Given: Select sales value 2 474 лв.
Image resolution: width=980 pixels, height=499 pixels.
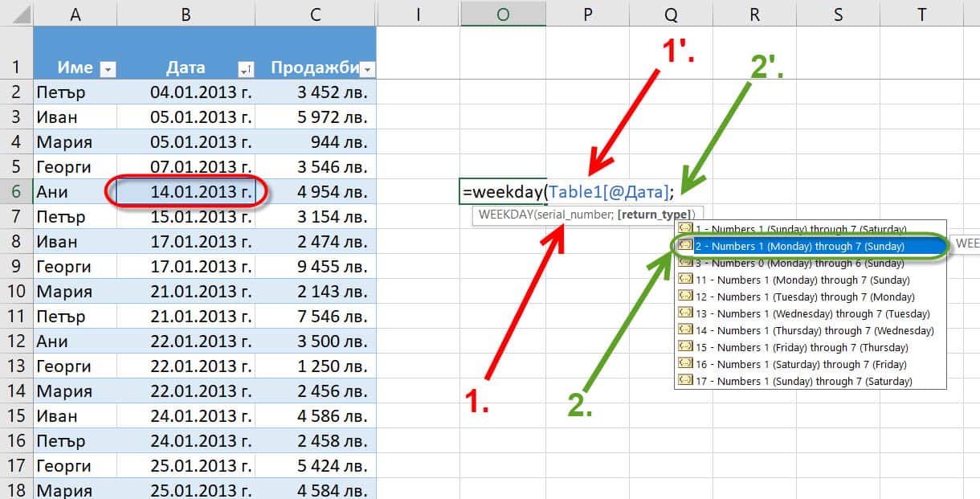Looking at the screenshot, I should pos(316,241).
